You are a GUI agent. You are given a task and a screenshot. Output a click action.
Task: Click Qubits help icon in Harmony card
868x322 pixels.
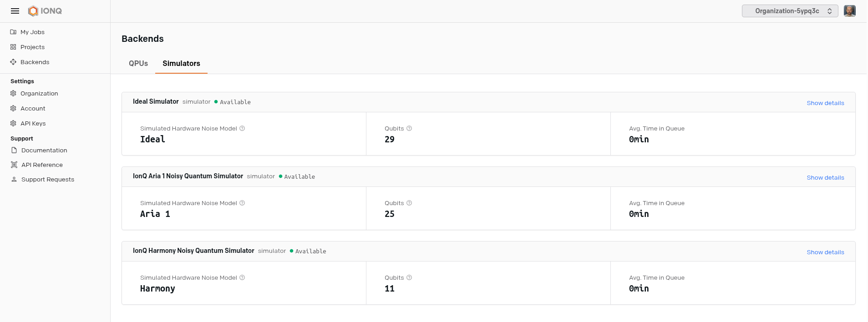[x=409, y=277]
